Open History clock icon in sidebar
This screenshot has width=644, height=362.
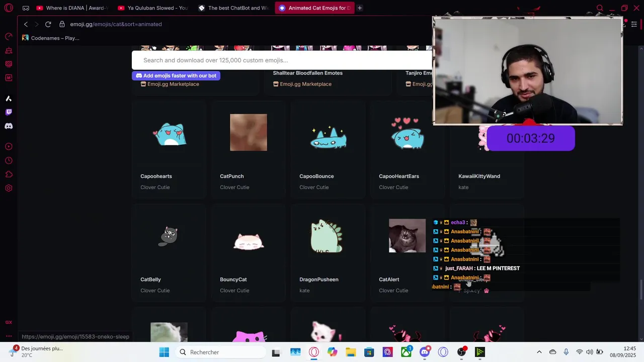click(x=9, y=160)
